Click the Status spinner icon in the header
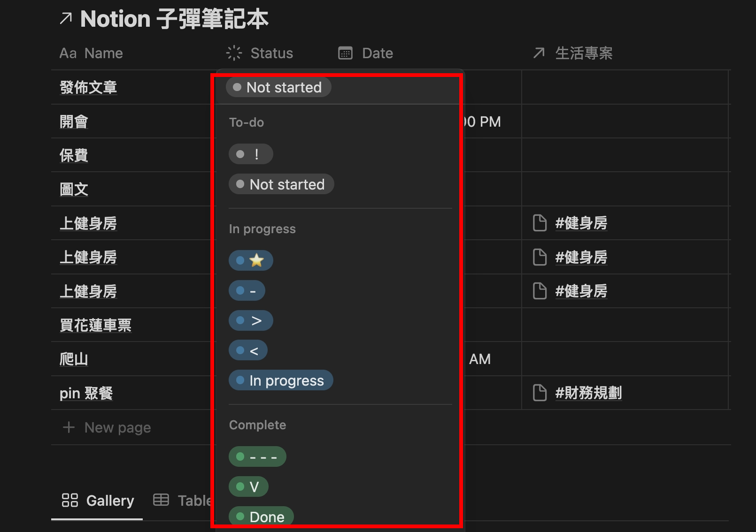 tap(234, 53)
